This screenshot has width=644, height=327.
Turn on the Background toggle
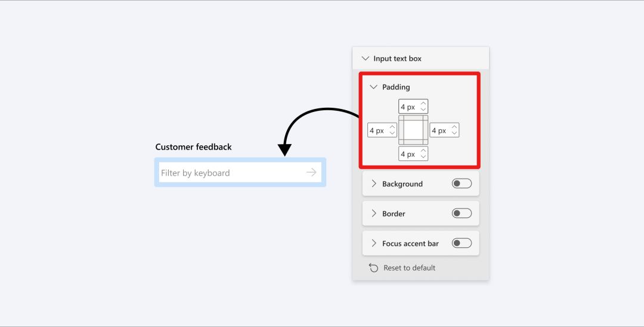coord(462,183)
